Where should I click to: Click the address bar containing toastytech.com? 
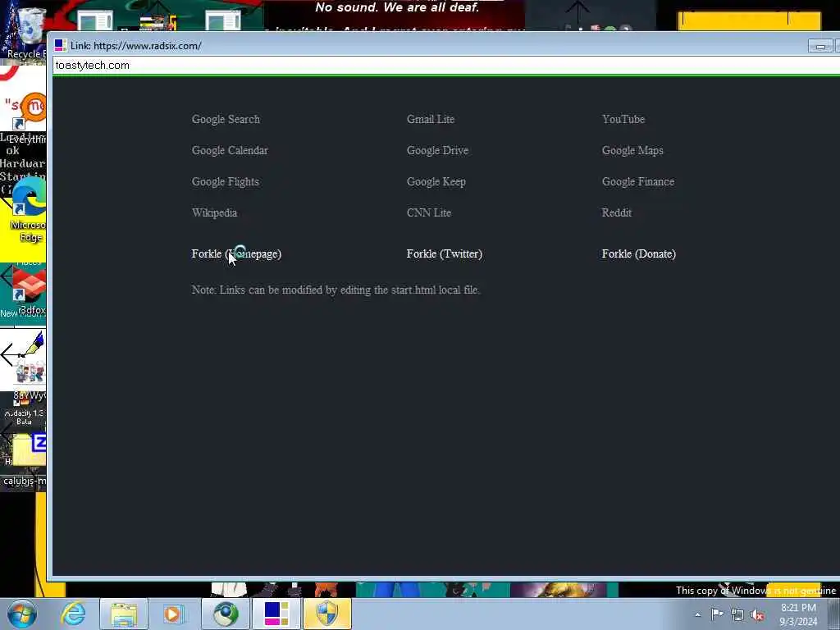(446, 66)
